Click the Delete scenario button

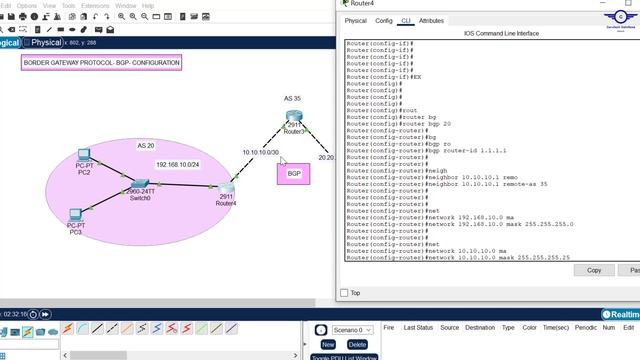(x=357, y=344)
